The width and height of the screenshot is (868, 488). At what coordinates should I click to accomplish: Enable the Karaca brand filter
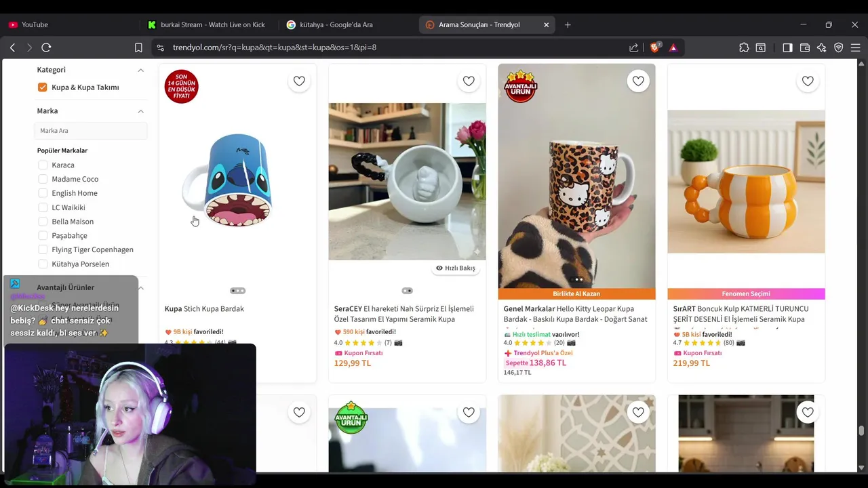click(43, 165)
